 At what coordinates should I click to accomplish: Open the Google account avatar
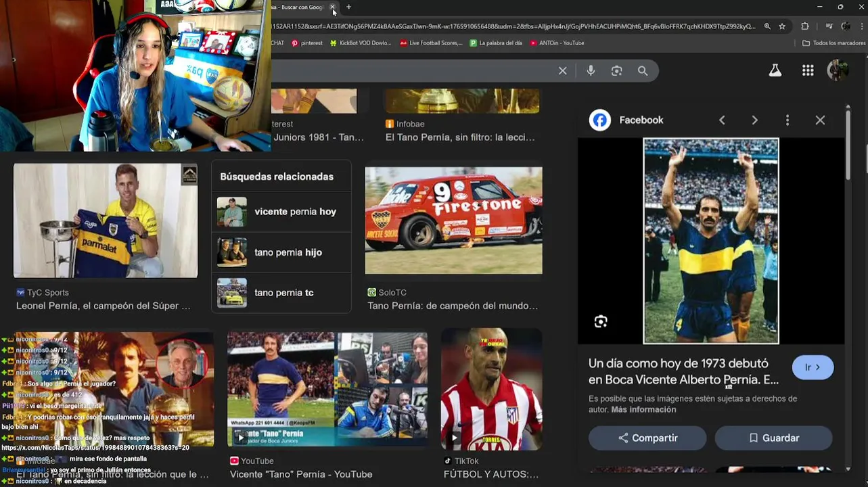[838, 70]
